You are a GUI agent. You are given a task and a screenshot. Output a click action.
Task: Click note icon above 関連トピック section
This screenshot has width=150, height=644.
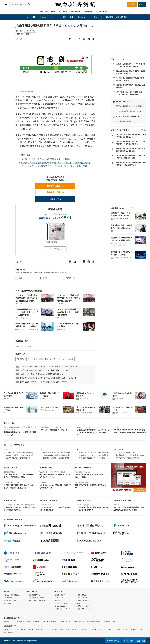79,262
